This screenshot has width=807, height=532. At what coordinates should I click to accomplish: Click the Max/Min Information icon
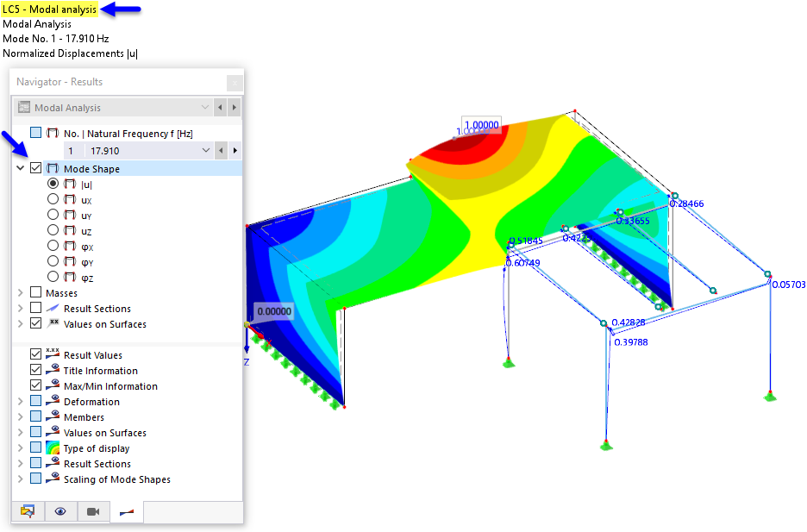pyautogui.click(x=53, y=385)
